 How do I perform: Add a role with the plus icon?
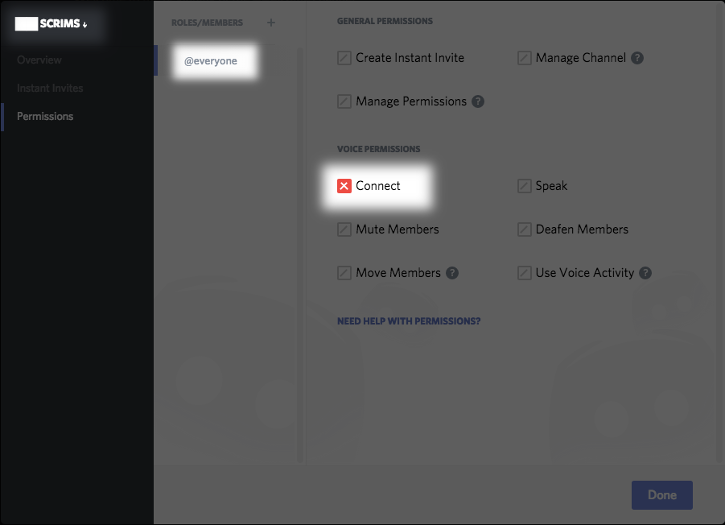pyautogui.click(x=271, y=23)
